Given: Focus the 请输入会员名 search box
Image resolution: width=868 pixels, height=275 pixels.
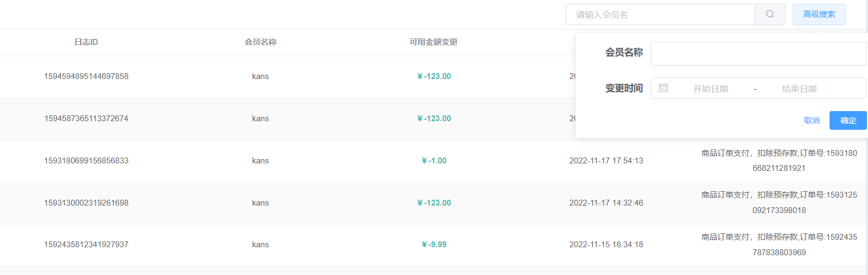Looking at the screenshot, I should [660, 14].
